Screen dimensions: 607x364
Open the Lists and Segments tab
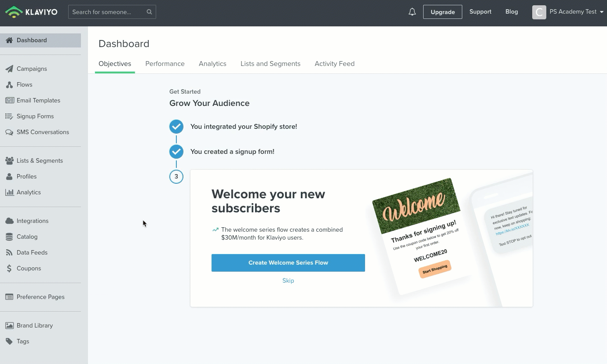coord(270,64)
